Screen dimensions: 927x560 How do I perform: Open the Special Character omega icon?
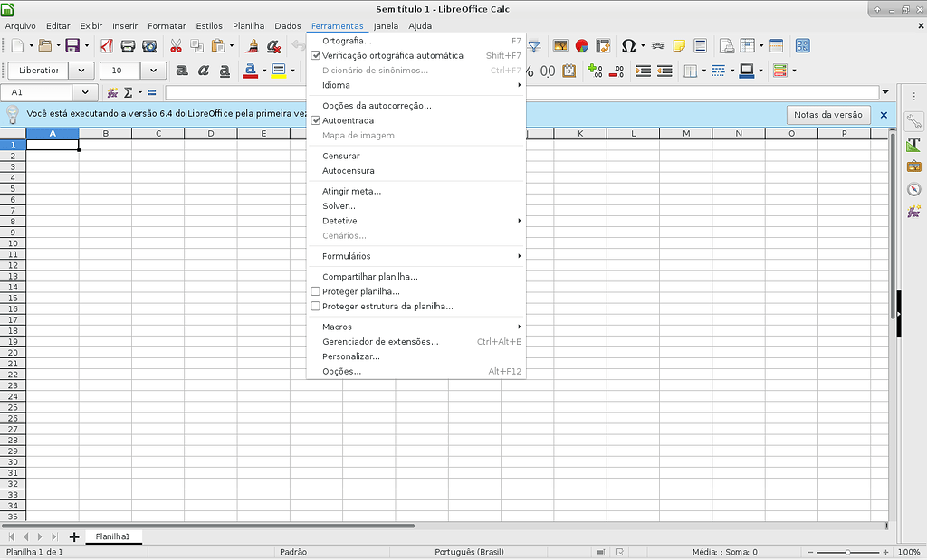[628, 45]
